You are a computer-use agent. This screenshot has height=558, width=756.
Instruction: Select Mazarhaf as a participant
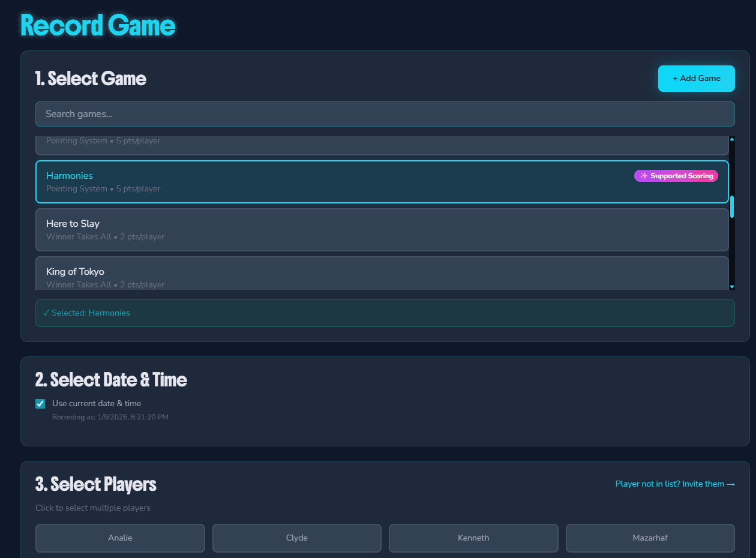tap(650, 538)
